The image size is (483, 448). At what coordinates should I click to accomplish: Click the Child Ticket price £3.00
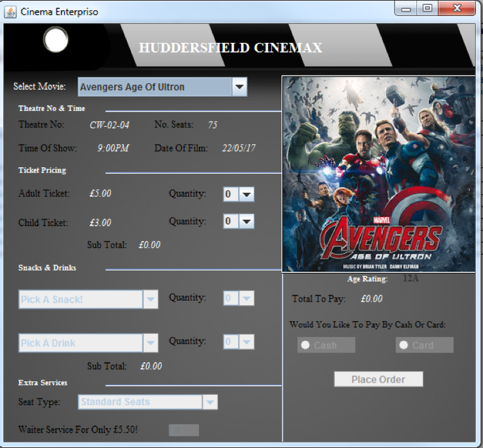point(101,222)
